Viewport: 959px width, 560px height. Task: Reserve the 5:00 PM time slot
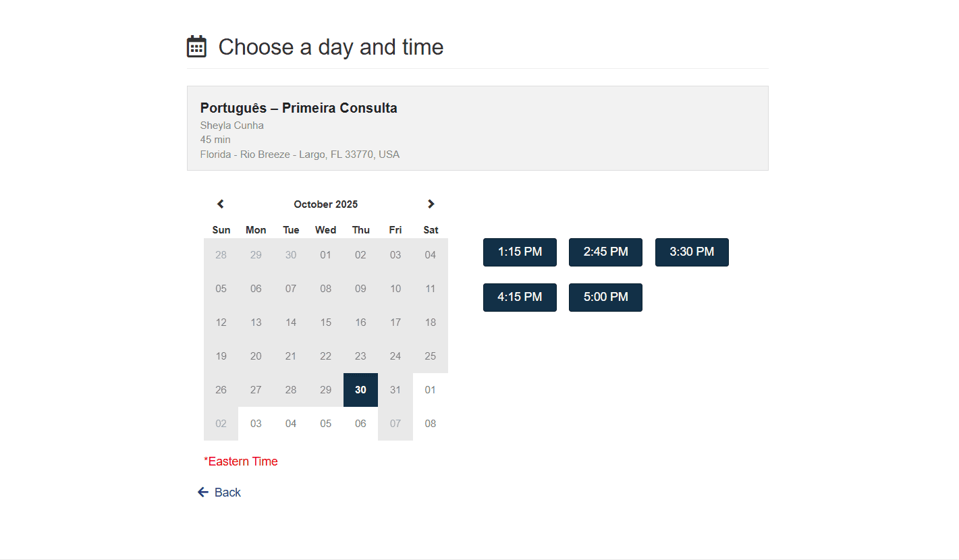click(x=605, y=298)
